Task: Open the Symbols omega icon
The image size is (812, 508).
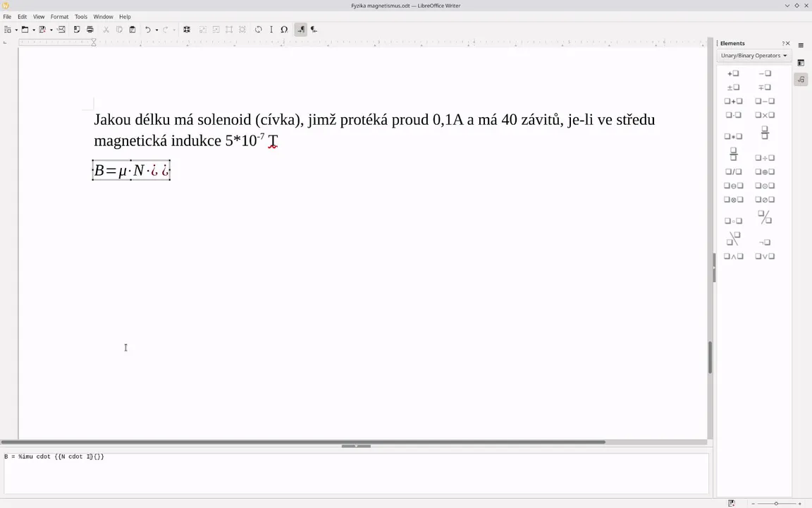Action: point(284,30)
